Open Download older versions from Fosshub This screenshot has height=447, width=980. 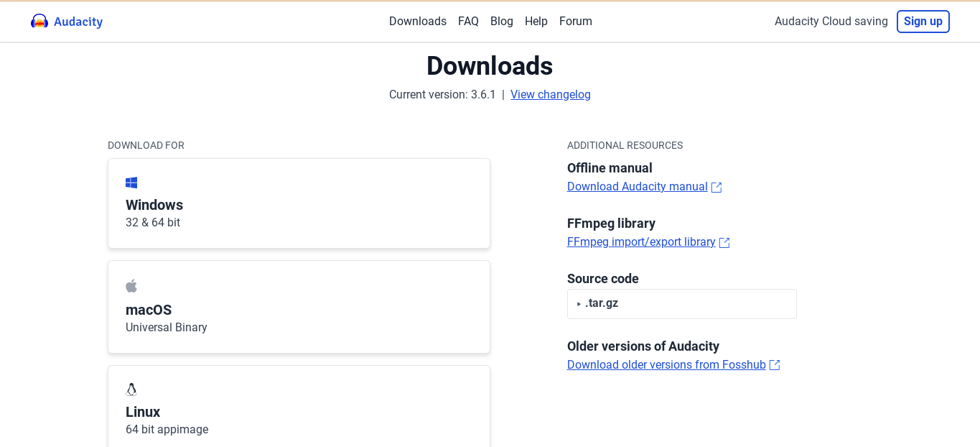click(666, 365)
